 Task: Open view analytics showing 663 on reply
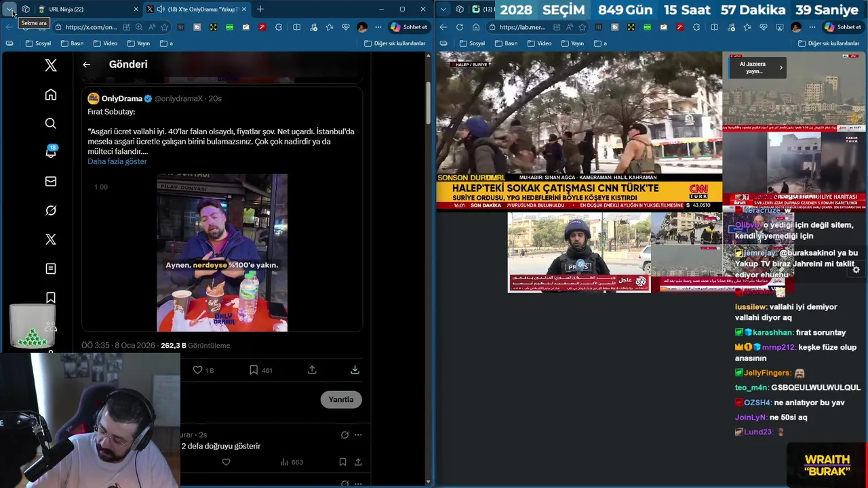(292, 462)
